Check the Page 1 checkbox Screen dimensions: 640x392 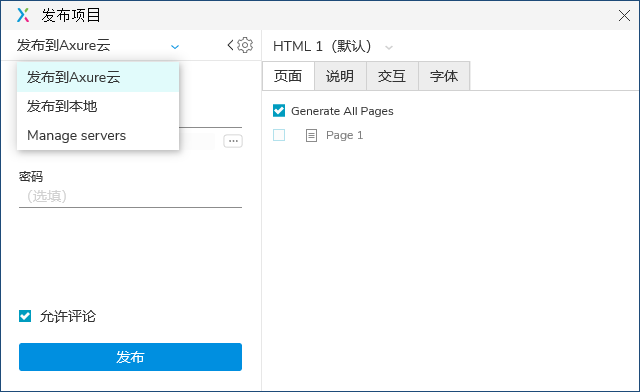pos(279,135)
